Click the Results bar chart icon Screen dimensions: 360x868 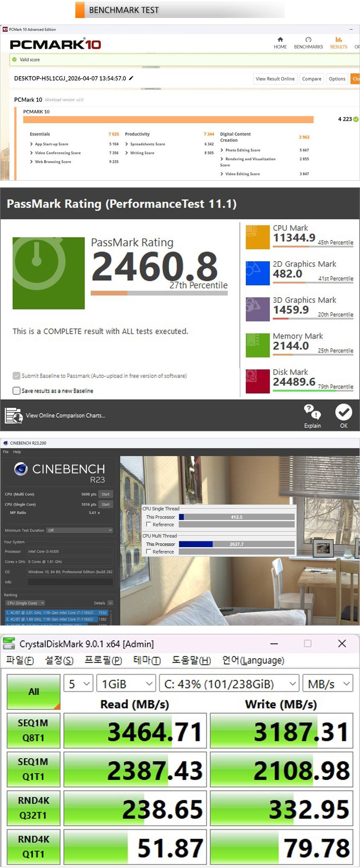pos(338,40)
